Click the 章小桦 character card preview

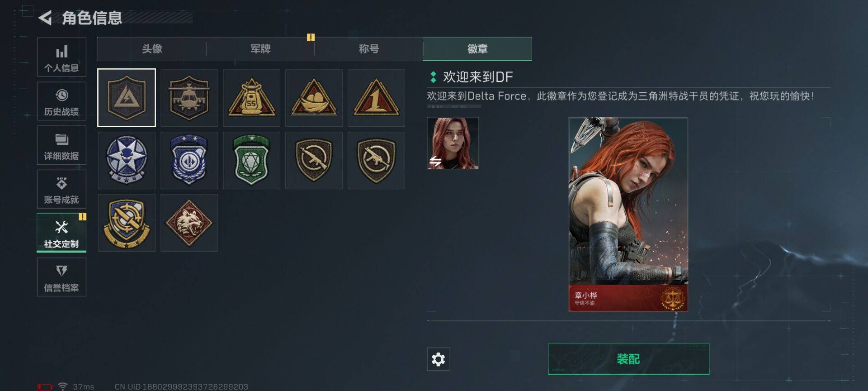(628, 215)
